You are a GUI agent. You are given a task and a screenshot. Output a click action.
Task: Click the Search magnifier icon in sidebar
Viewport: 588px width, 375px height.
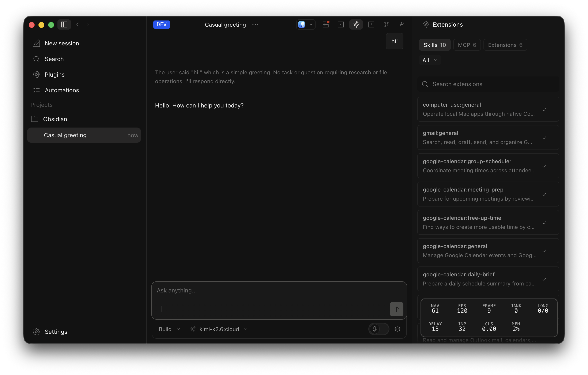click(36, 59)
